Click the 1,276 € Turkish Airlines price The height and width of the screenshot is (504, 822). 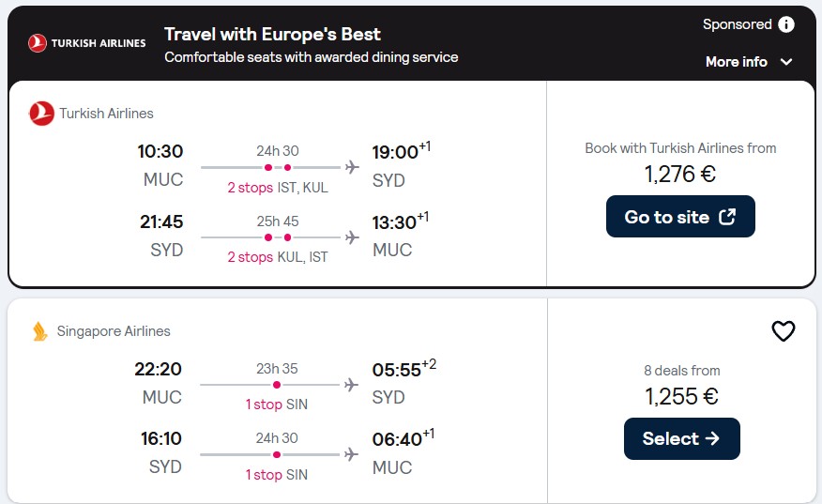click(x=680, y=175)
